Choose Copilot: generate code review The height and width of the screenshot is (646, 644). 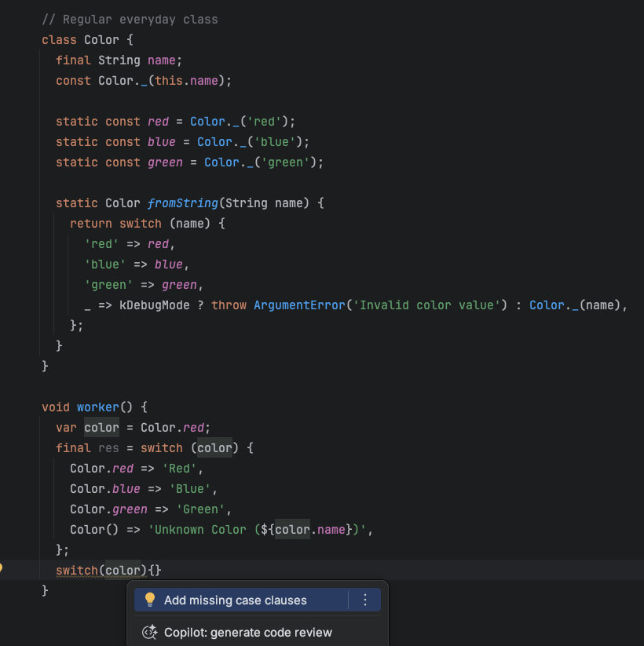coord(258,632)
